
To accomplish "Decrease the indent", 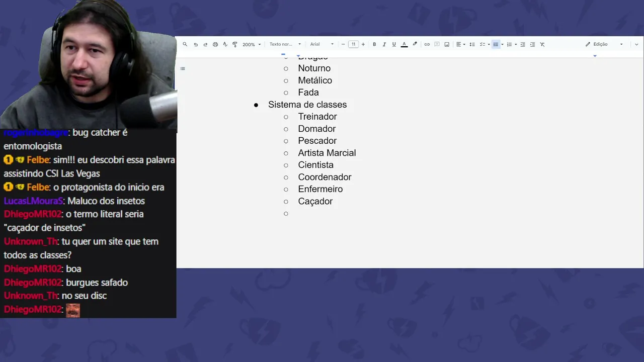I will 523,44.
